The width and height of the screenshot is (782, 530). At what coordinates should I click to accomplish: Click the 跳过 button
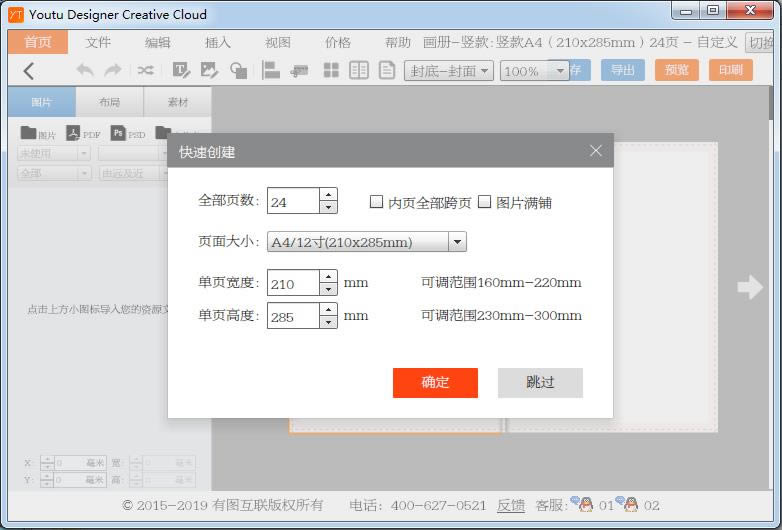540,382
